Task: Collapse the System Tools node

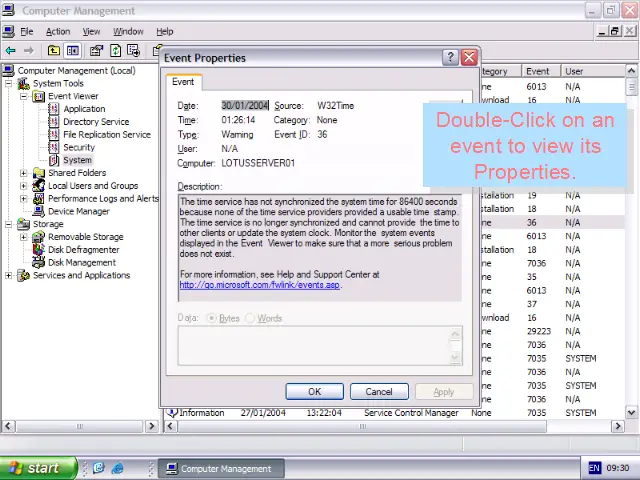Action: pyautogui.click(x=9, y=83)
